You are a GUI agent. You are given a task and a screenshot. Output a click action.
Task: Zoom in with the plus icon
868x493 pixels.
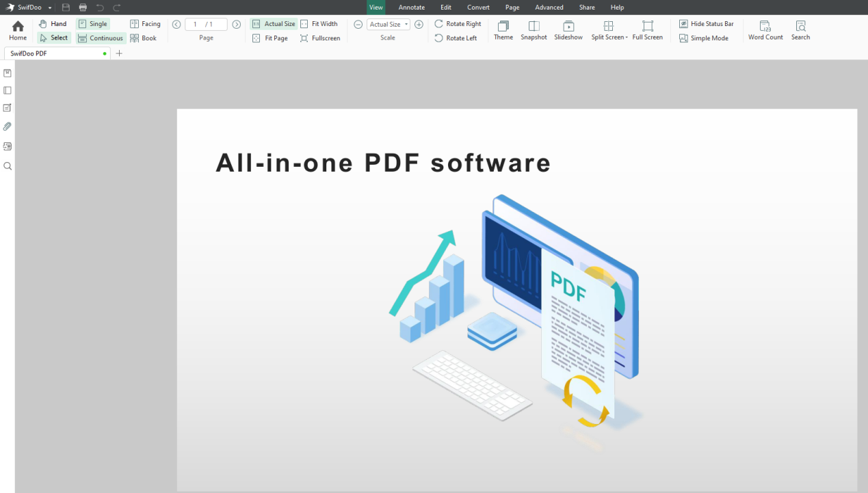419,25
